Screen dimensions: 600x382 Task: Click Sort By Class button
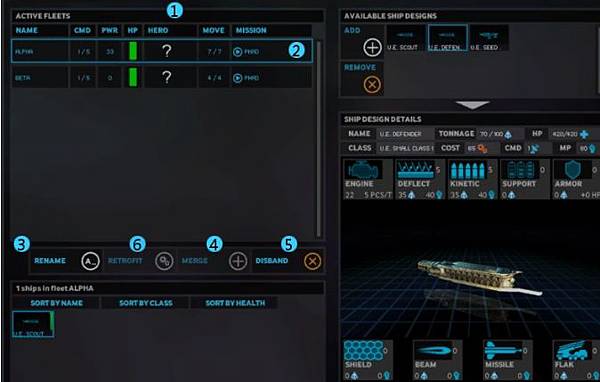tap(146, 303)
